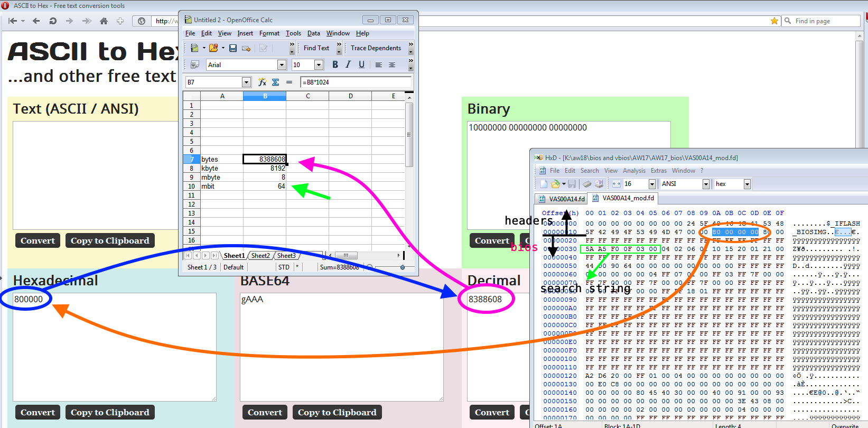Toggle Underline in Calc formatting toolbar
Screen dimensions: 868x428
click(361, 64)
